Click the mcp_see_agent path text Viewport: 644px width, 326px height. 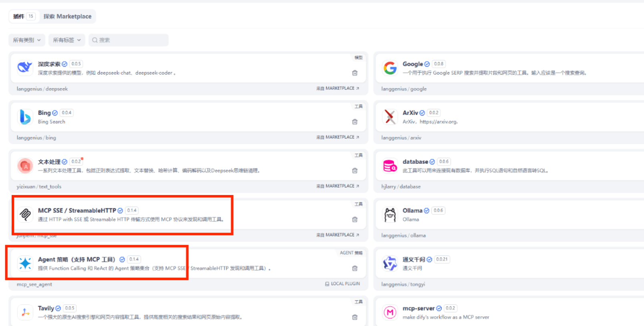[34, 284]
